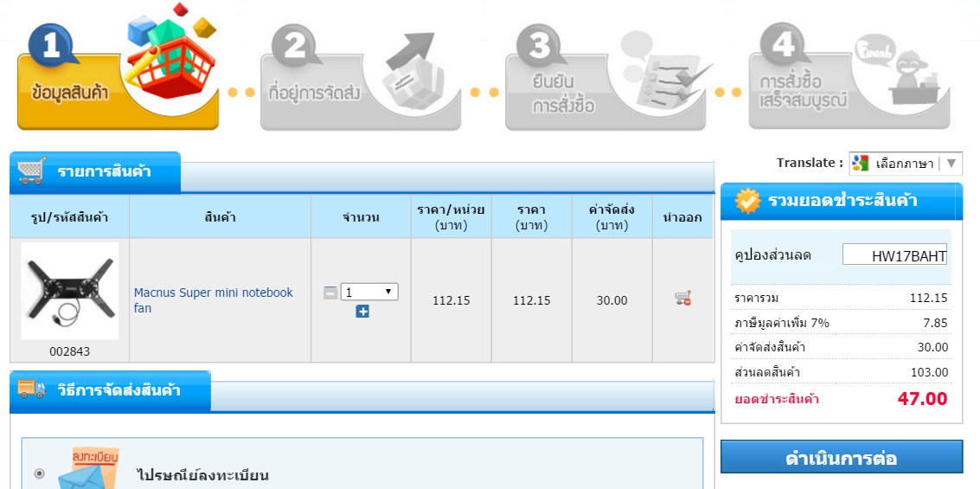Open the quantity dropdown showing 1
Viewport: 980px width, 489px height.
(x=368, y=293)
